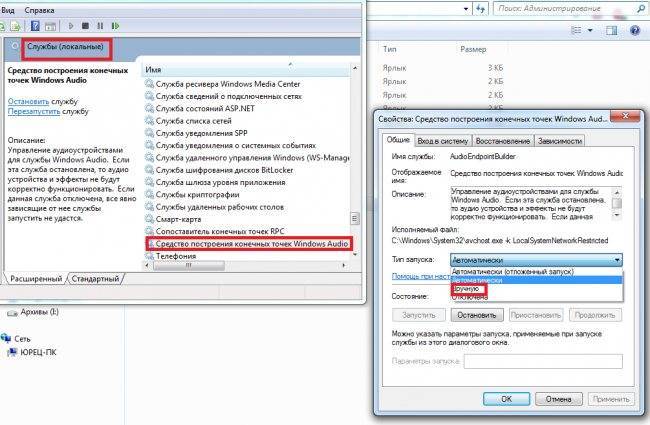Open the Восстановление tab

pos(503,141)
